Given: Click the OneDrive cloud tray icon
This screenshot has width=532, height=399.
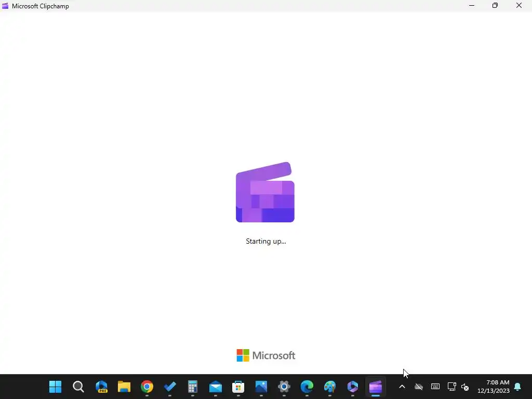Looking at the screenshot, I should (419, 387).
